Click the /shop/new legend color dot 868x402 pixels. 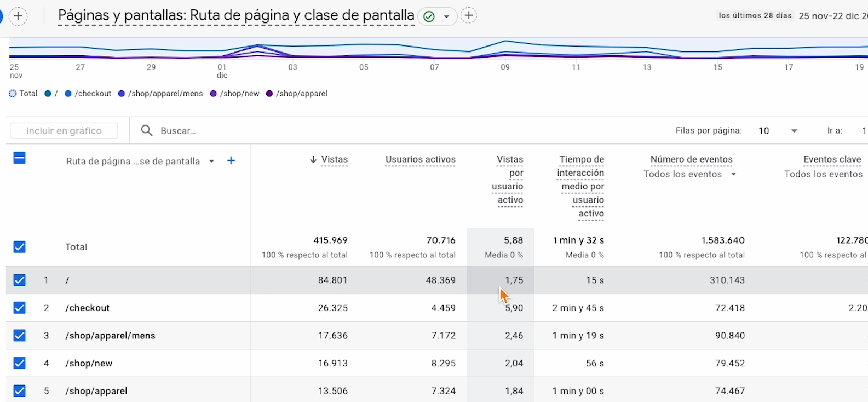point(214,94)
